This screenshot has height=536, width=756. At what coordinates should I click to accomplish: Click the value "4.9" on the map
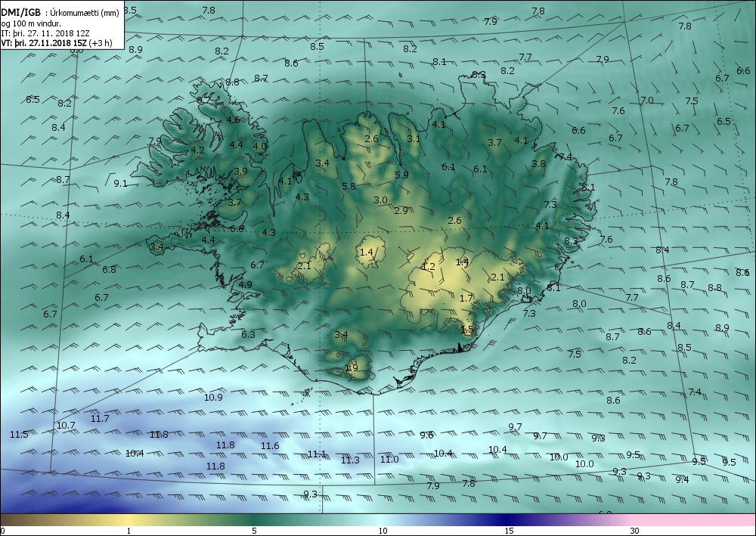(246, 284)
